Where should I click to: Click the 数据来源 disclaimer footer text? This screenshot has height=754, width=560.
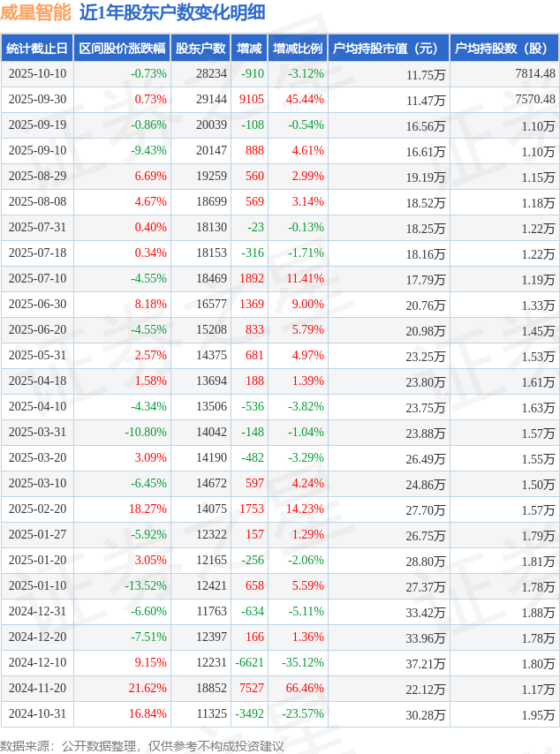pyautogui.click(x=142, y=746)
